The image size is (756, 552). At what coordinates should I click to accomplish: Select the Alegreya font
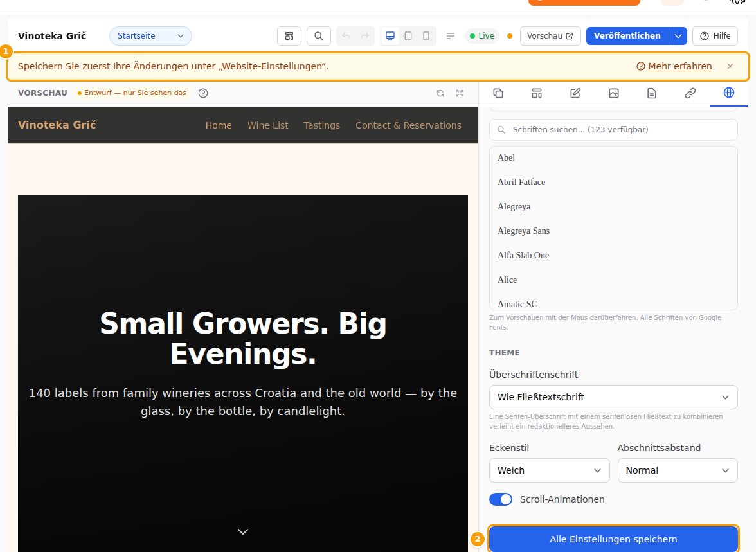(x=613, y=207)
